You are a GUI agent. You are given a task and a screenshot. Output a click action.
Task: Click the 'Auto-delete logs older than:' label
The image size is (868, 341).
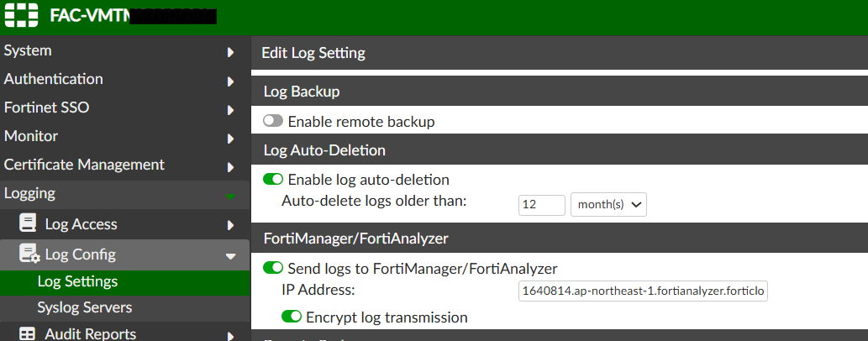(374, 201)
